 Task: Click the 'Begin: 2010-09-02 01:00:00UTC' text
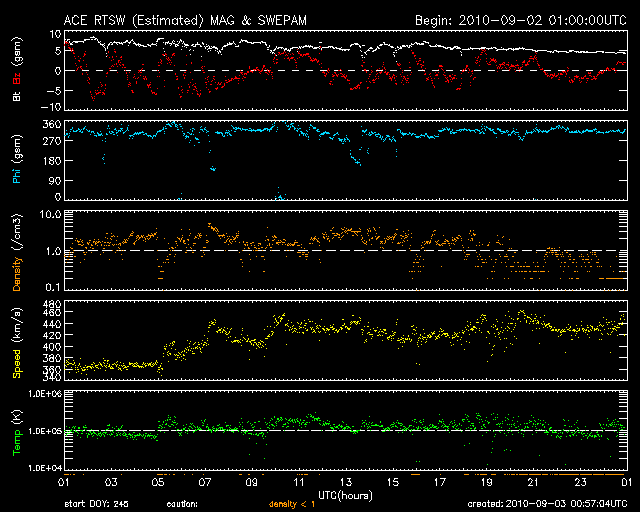(x=521, y=20)
